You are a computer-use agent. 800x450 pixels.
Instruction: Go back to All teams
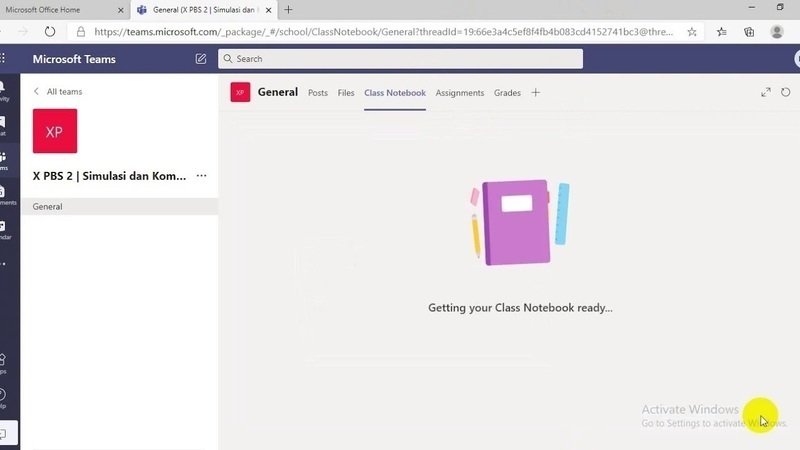(58, 92)
